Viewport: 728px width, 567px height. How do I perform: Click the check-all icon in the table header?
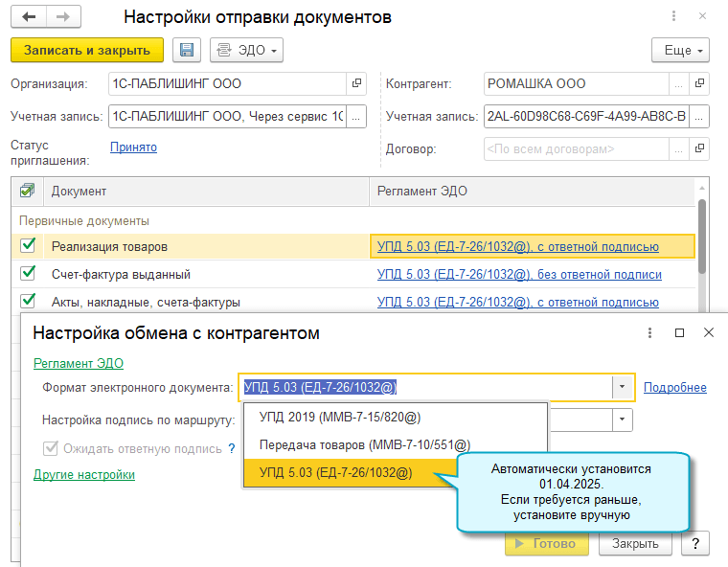click(x=27, y=191)
